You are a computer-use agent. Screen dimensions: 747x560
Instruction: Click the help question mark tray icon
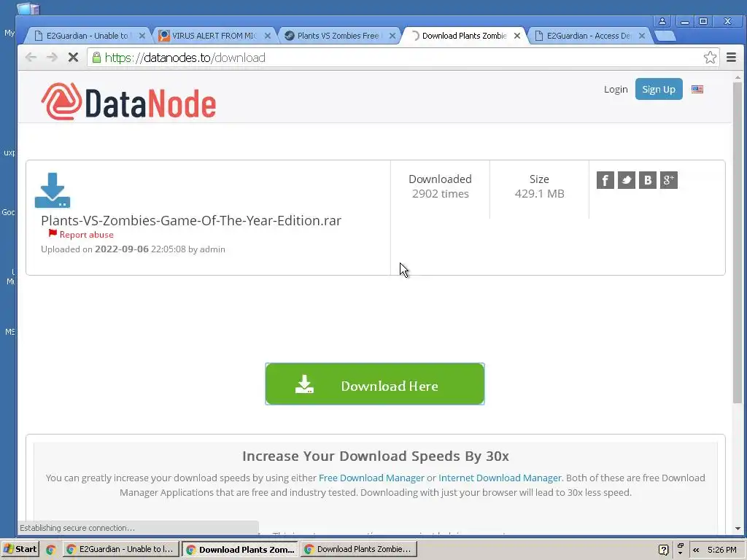(663, 550)
